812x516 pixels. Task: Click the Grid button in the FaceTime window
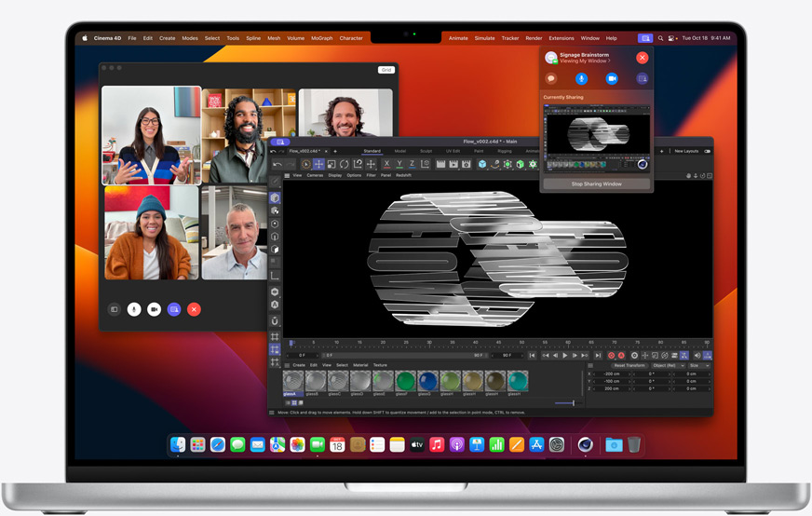point(386,70)
